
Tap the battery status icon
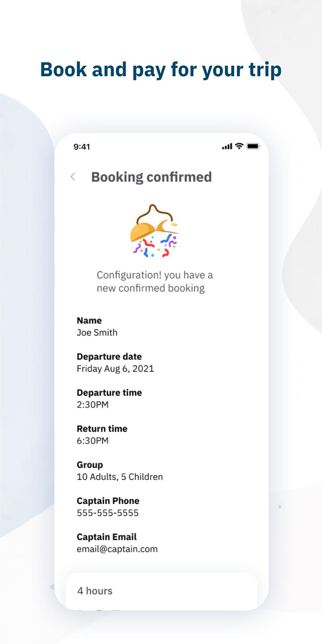click(x=253, y=146)
